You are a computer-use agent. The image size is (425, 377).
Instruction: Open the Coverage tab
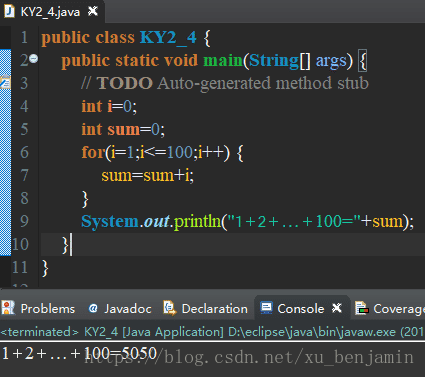(399, 309)
